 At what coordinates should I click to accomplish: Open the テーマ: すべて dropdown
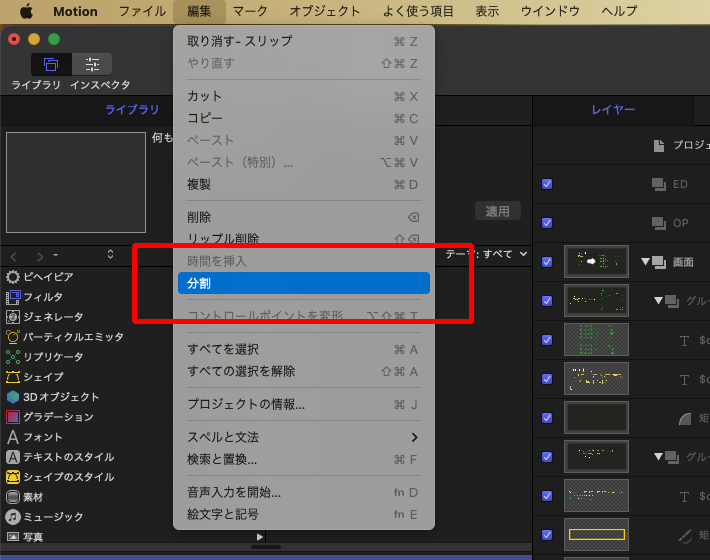click(486, 254)
